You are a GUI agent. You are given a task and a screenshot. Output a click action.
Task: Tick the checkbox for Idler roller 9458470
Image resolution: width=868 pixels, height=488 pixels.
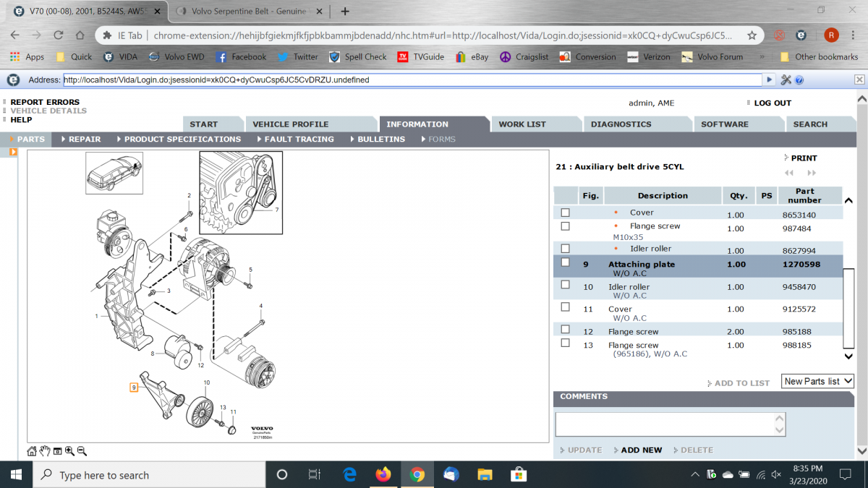tap(566, 285)
